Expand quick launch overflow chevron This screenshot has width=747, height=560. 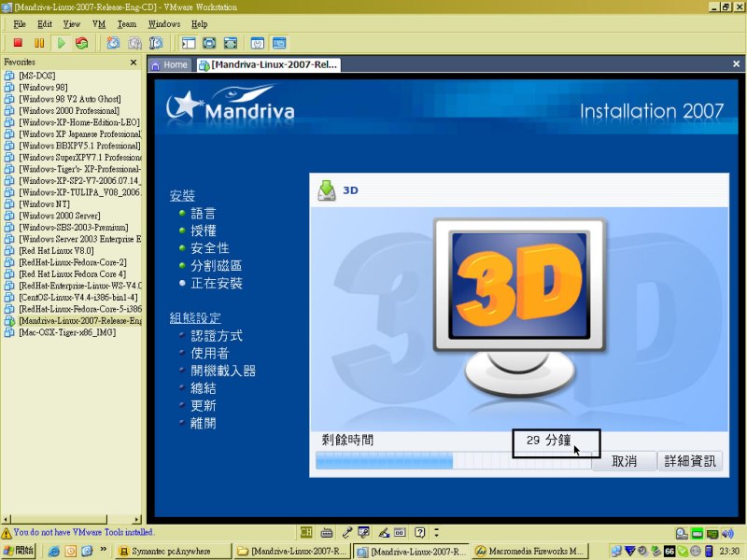[x=104, y=549]
